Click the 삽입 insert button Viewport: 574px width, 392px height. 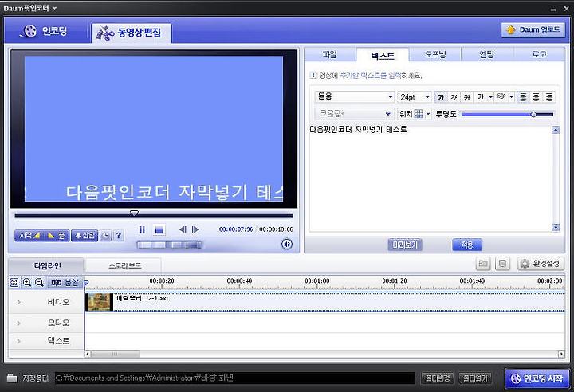85,236
